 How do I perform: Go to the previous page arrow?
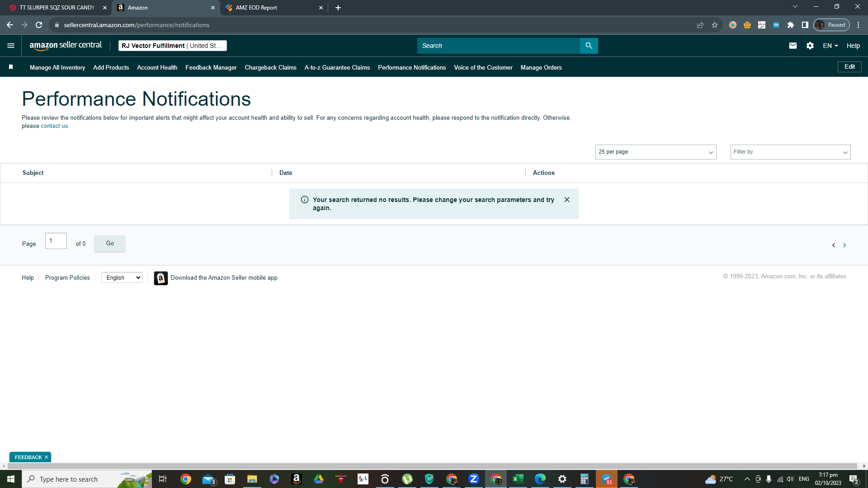(x=834, y=245)
